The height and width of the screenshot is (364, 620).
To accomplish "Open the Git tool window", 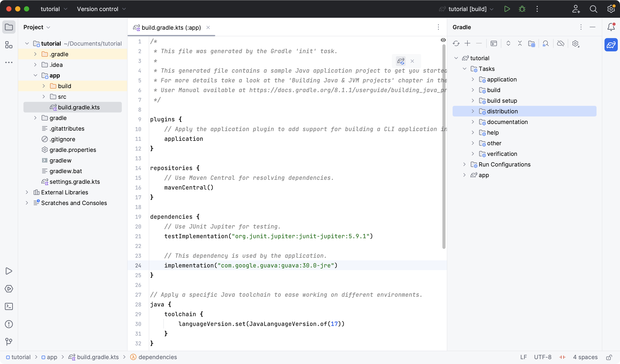I will tap(9, 342).
